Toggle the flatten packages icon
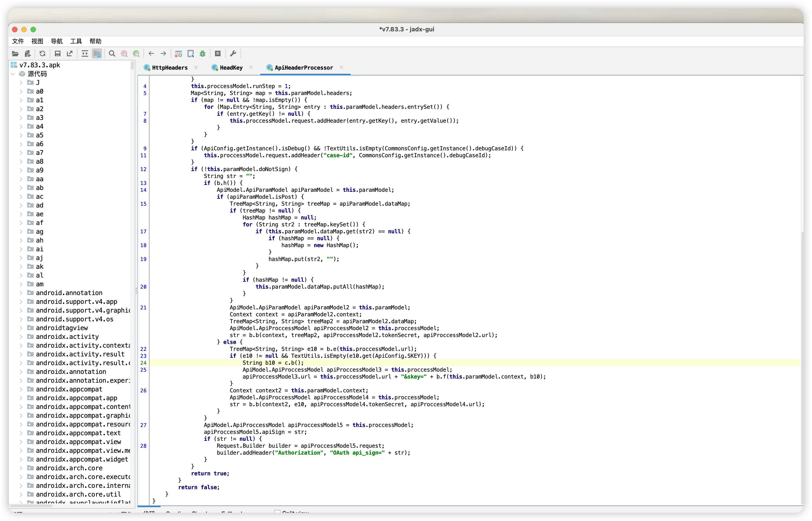 [x=97, y=53]
